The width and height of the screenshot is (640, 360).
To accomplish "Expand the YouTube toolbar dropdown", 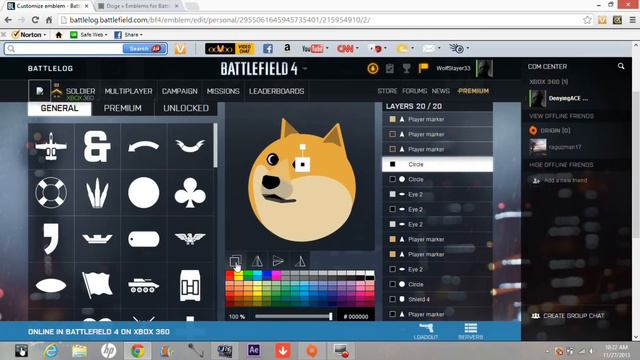I will (x=327, y=49).
